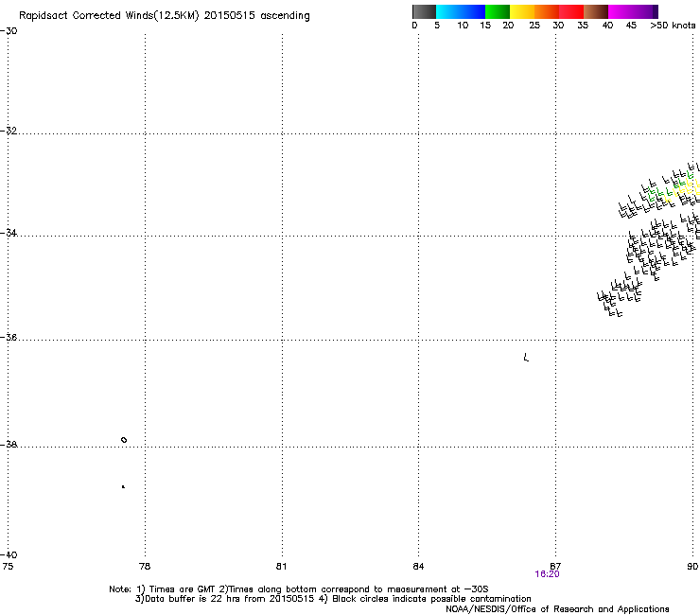The height and width of the screenshot is (615, 700).
Task: Click the ">50 knots" legend label
Action: (673, 26)
